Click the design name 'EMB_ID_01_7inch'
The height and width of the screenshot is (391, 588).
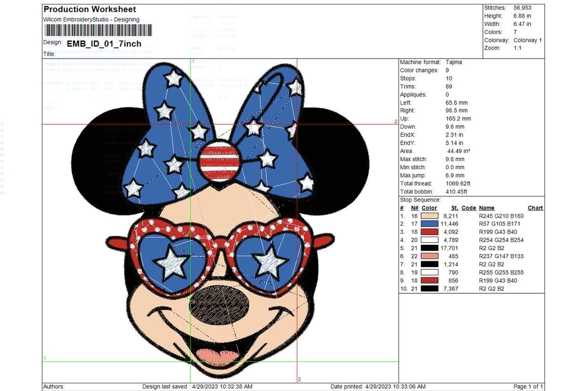coord(104,44)
